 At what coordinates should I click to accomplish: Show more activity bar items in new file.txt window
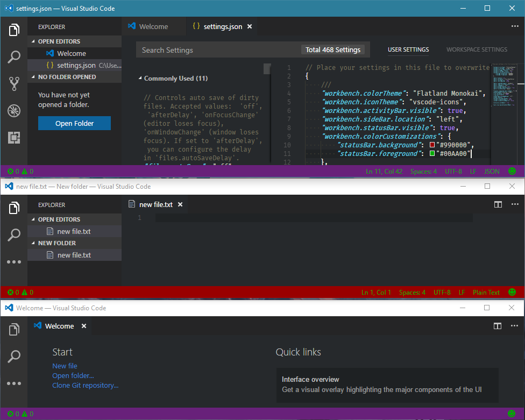[14, 262]
